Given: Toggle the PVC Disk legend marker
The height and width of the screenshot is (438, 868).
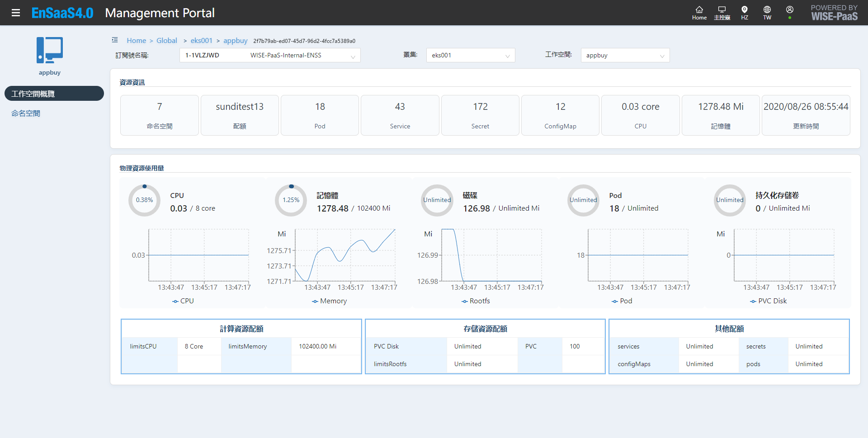Looking at the screenshot, I should click(753, 301).
